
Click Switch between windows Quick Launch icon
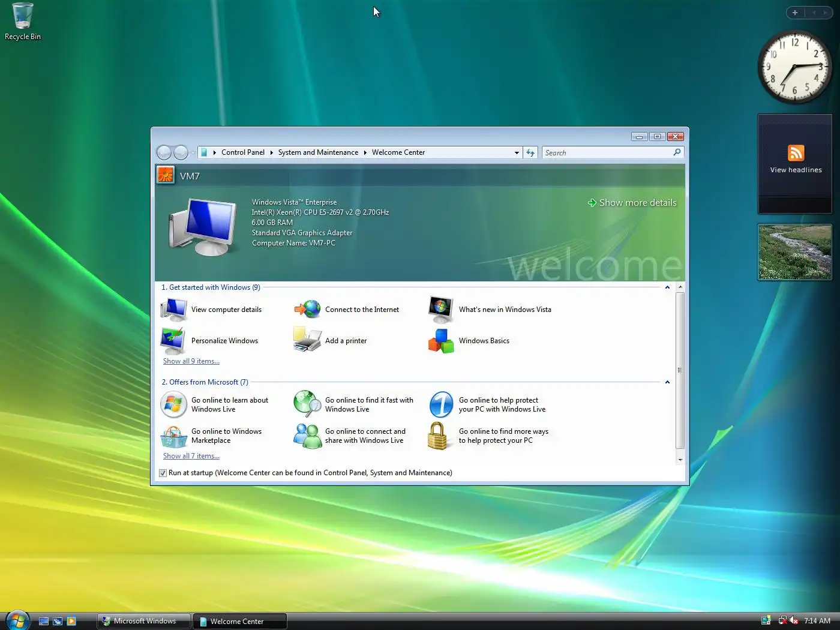(x=58, y=621)
